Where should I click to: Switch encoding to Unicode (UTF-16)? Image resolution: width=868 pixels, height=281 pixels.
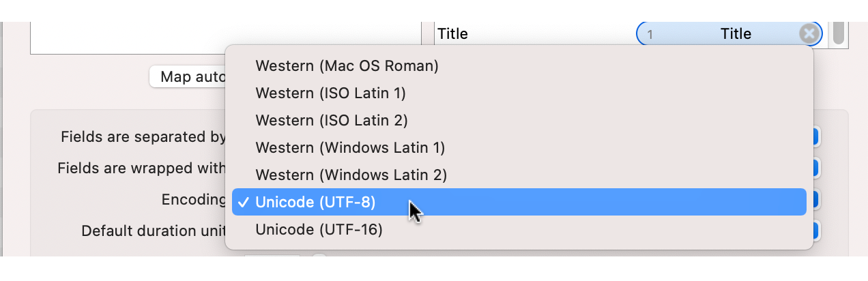click(319, 230)
